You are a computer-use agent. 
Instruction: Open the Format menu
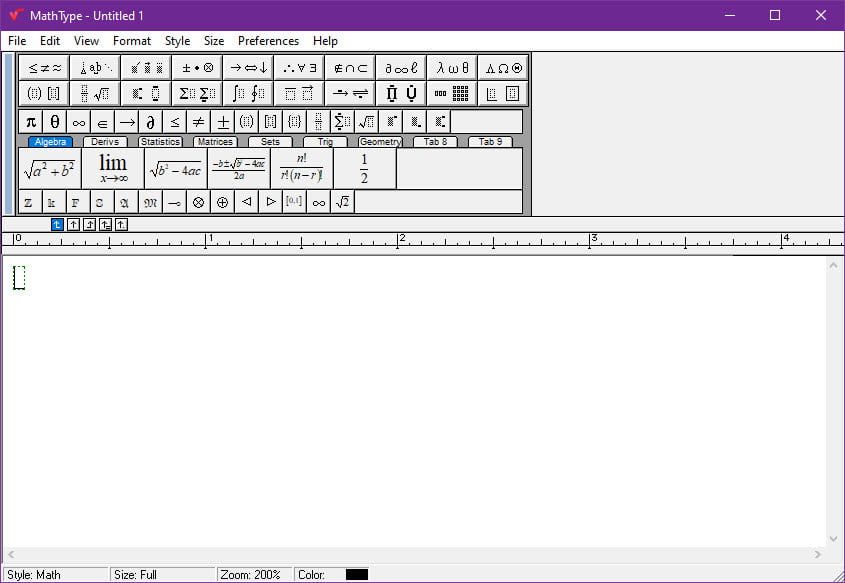coord(131,41)
